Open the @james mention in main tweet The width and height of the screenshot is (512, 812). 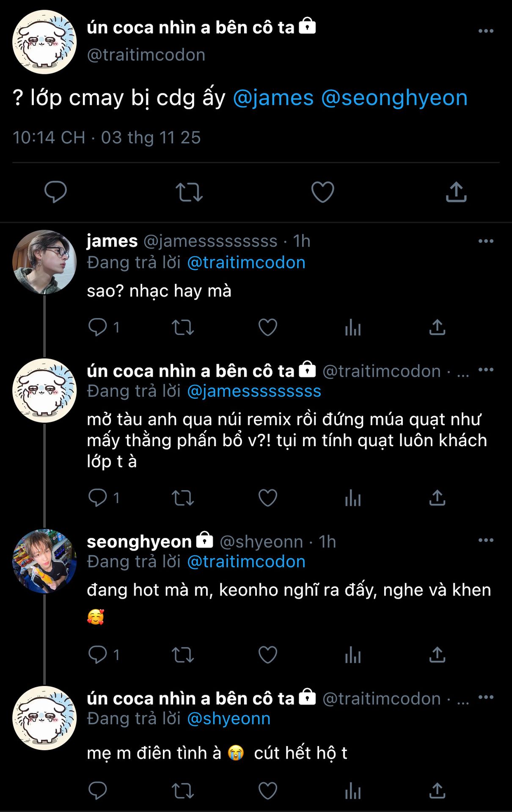(273, 98)
